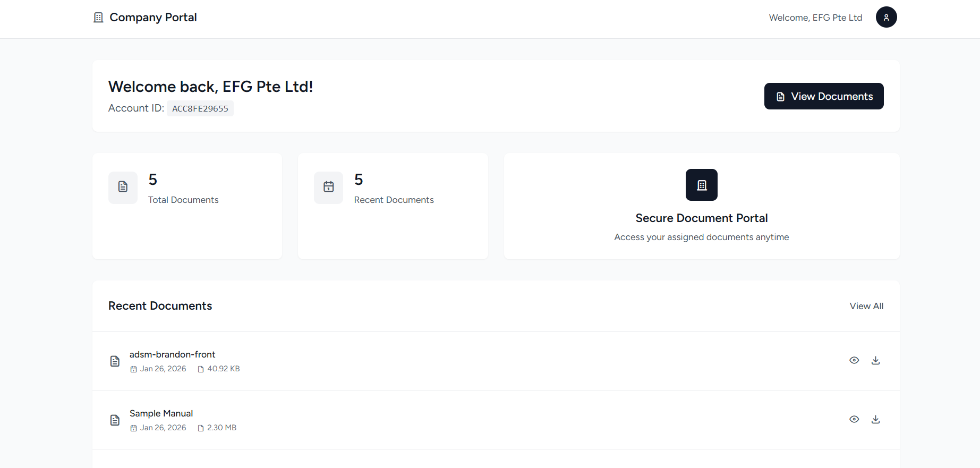This screenshot has width=980, height=468.
Task: Click the Secure Document Portal building icon
Action: tap(701, 185)
